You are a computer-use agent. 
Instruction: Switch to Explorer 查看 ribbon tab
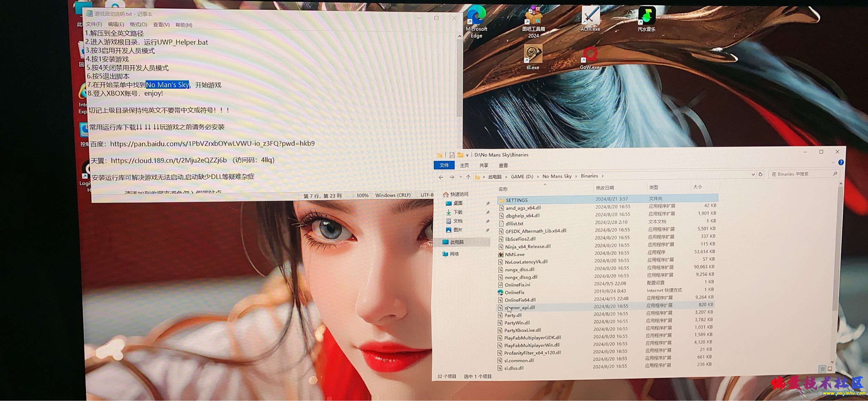pos(503,165)
